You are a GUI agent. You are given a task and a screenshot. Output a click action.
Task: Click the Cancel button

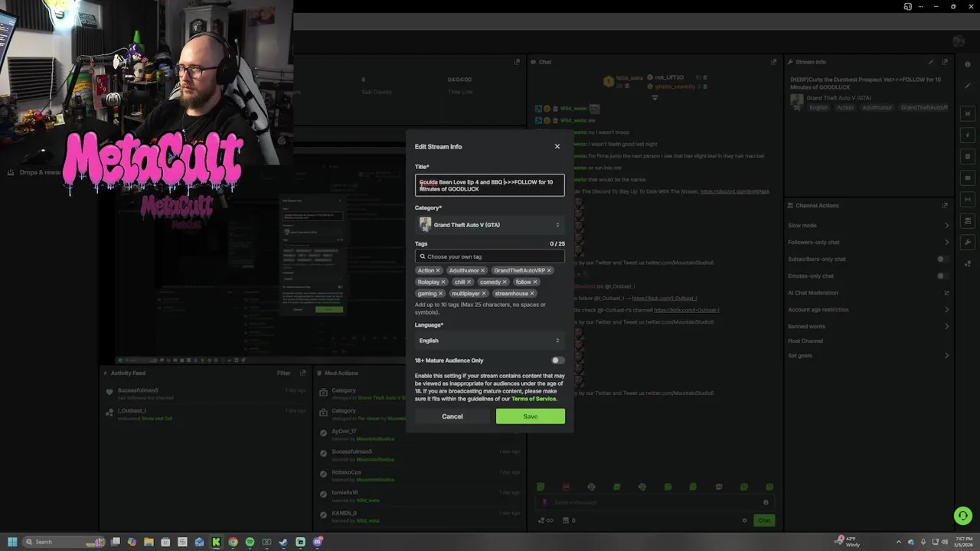point(452,416)
